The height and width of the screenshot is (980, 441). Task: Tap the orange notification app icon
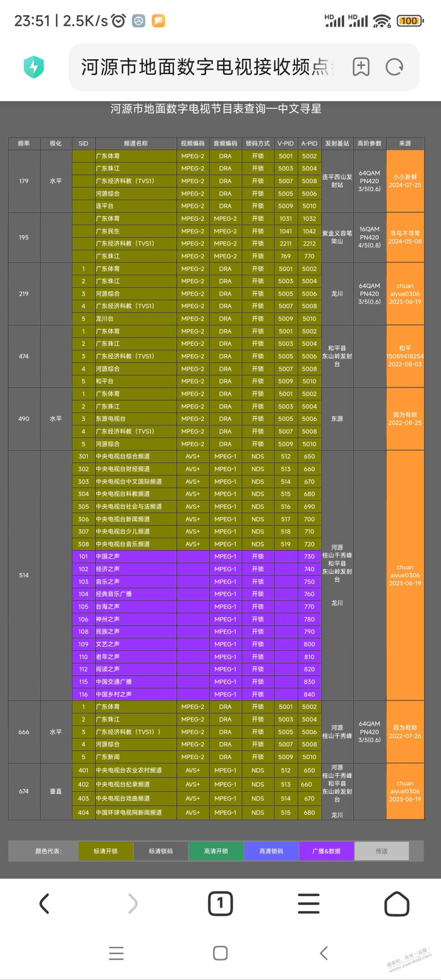(x=159, y=21)
